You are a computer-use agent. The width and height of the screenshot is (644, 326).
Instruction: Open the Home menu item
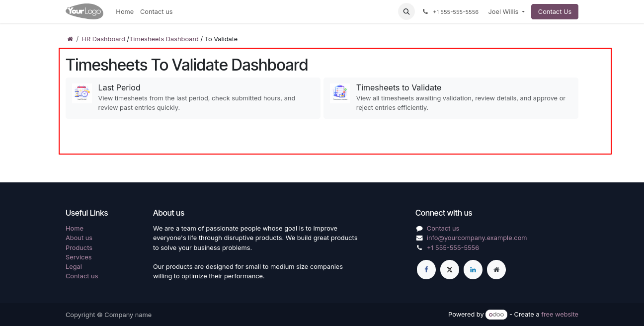coord(125,12)
